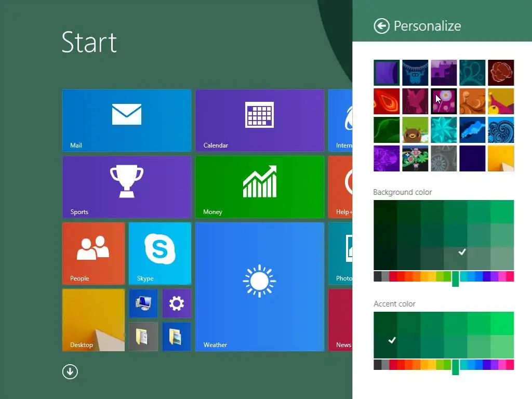
Task: Choose the yellow and magenta bird pattern
Action: (501, 101)
